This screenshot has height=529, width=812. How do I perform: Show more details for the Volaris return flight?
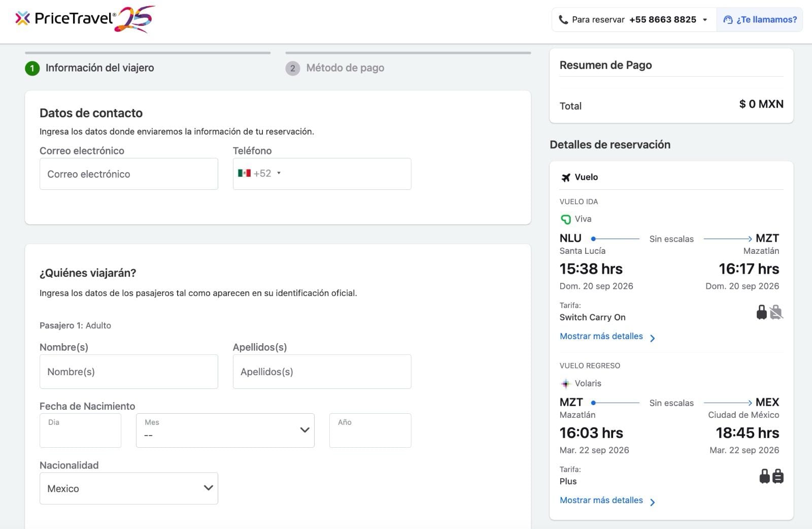point(607,501)
